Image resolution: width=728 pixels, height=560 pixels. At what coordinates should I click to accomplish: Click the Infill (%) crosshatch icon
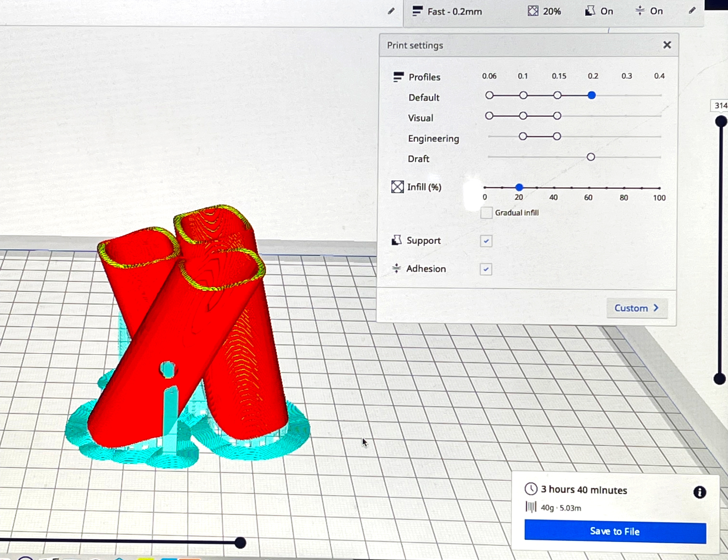[397, 187]
